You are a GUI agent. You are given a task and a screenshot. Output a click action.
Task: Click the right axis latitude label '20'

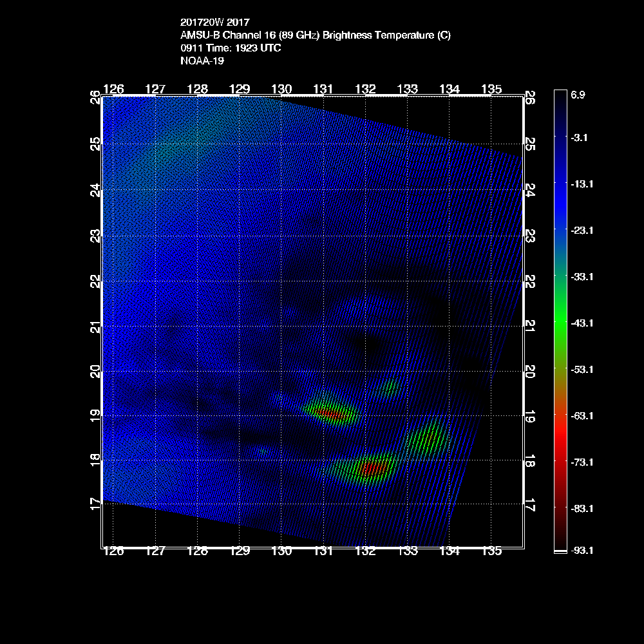pos(530,372)
